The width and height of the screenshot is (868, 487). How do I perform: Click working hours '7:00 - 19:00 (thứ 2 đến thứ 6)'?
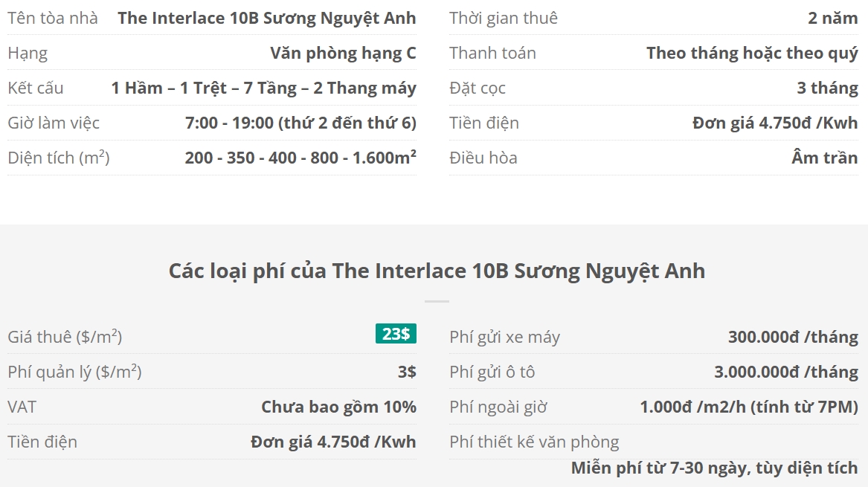300,123
